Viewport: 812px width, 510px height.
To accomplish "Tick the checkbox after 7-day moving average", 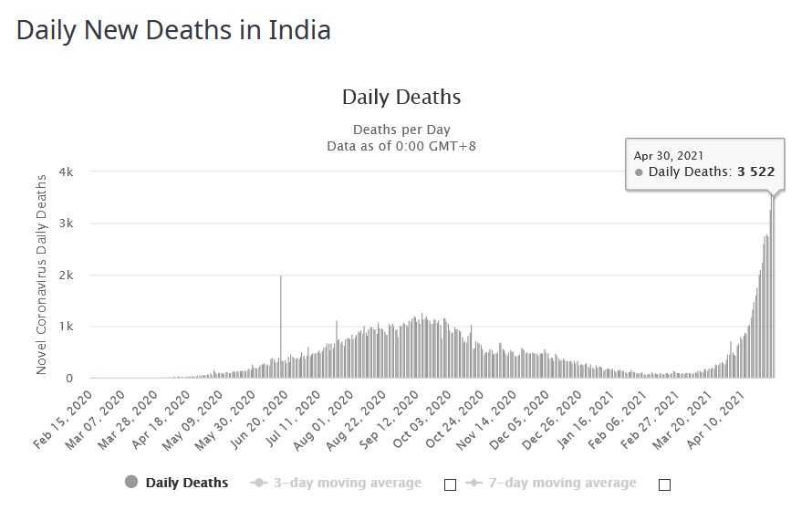I will pos(664,484).
